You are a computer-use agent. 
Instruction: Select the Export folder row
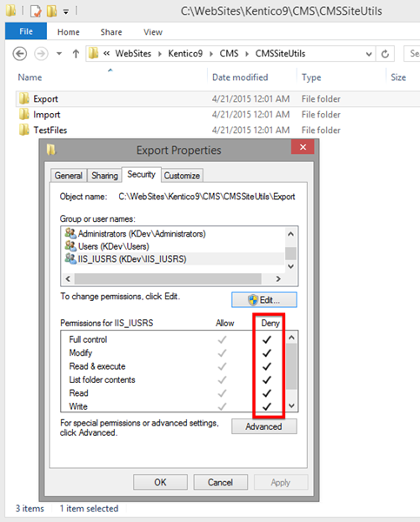coord(217,99)
